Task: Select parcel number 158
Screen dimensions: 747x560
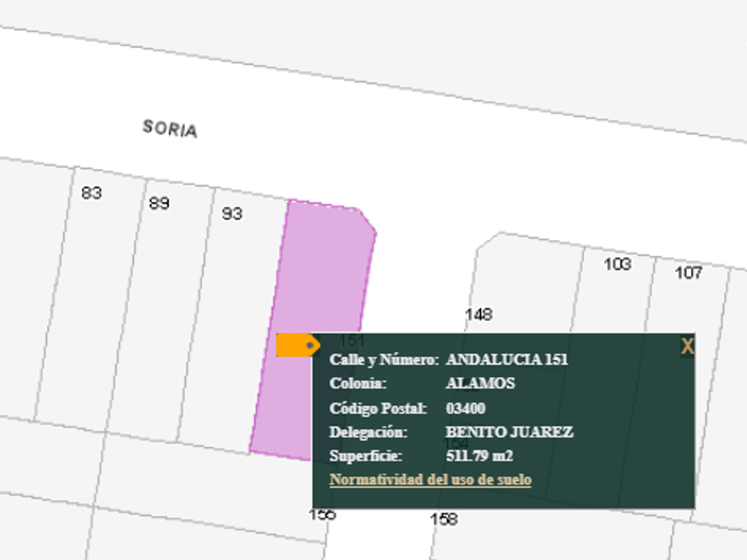Action: [444, 519]
